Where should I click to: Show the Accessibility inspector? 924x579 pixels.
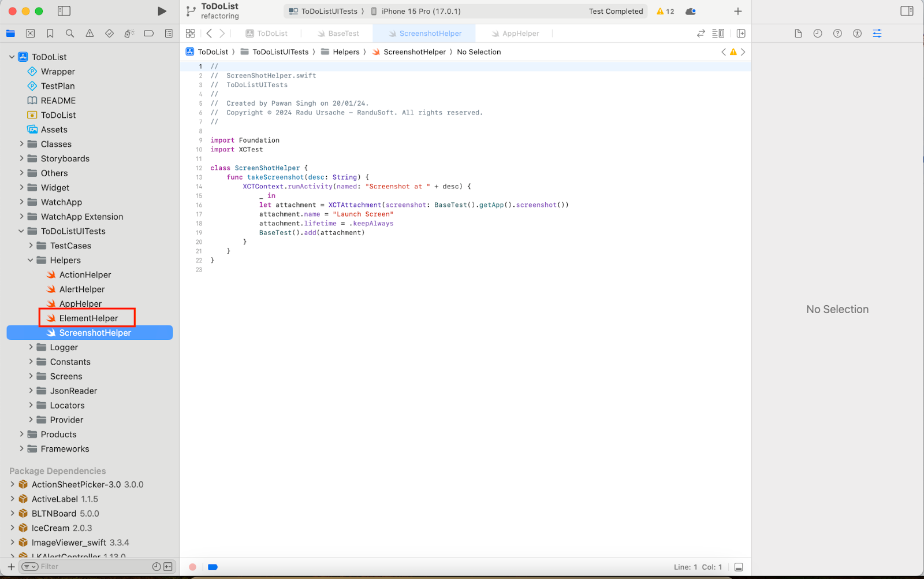[858, 34]
